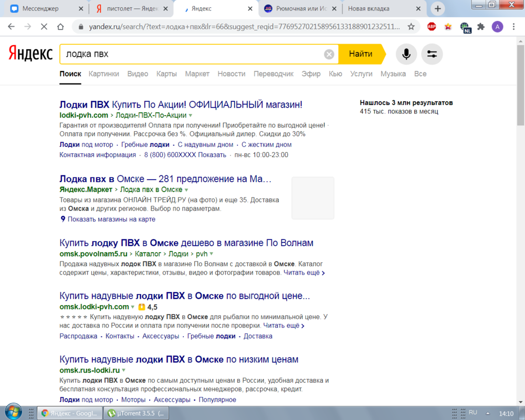This screenshot has height=420, width=525.
Task: Clear the search query with the X icon
Action: (329, 54)
